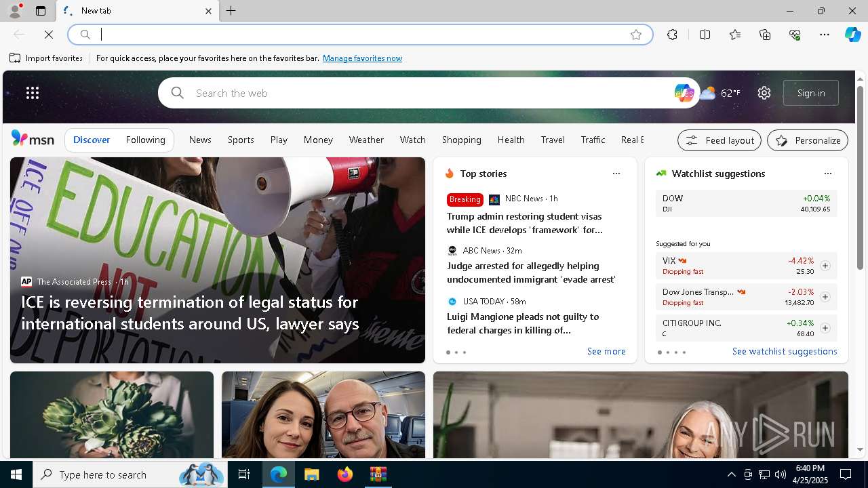
Task: Open the airplane selfie article thumbnail
Action: (x=323, y=415)
